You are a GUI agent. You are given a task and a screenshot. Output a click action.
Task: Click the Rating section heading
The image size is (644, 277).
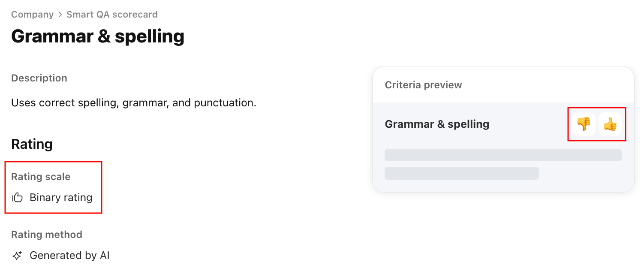click(x=32, y=144)
